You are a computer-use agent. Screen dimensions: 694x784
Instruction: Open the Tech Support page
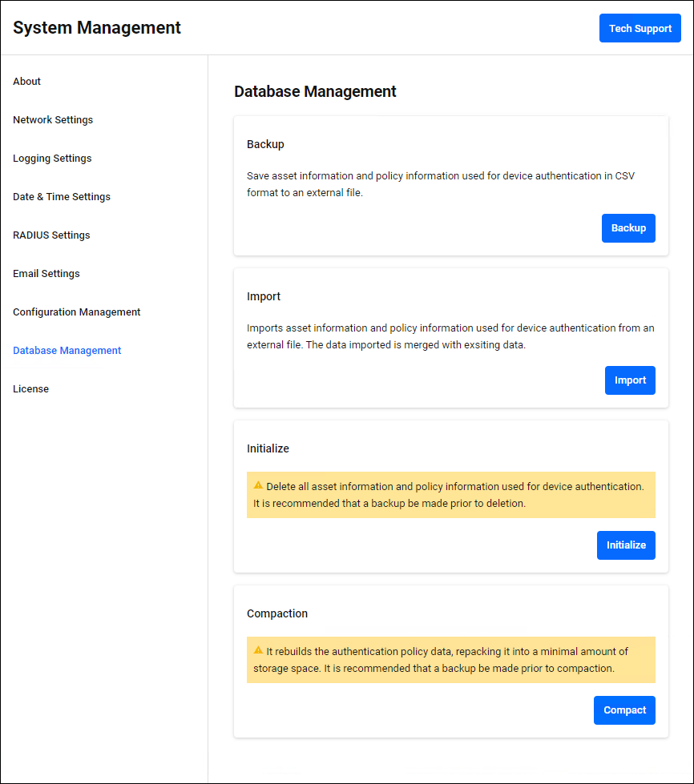coord(640,28)
